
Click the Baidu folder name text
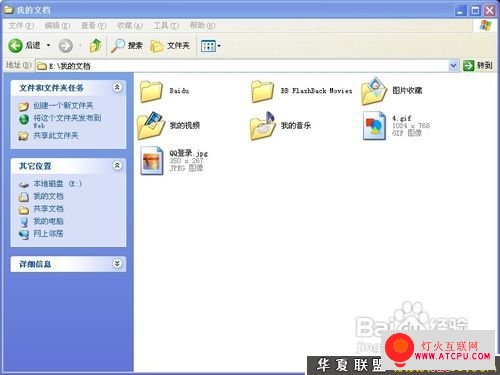pyautogui.click(x=179, y=91)
